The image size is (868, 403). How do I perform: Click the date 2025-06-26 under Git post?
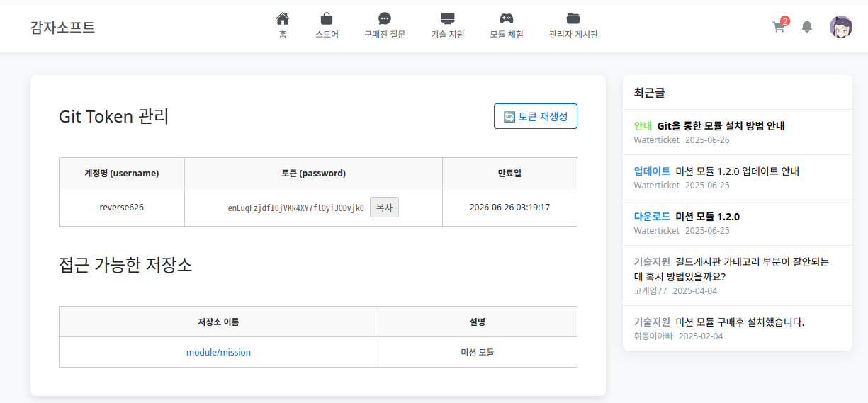[x=707, y=140]
